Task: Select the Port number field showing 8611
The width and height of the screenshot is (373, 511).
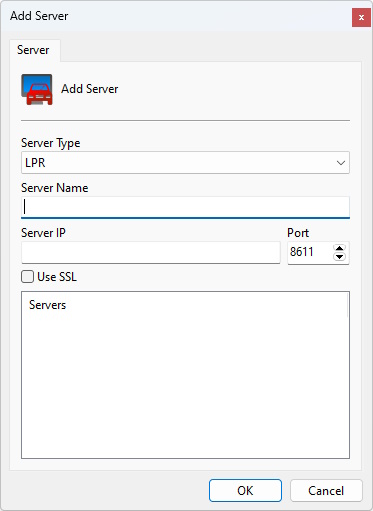Action: click(310, 252)
